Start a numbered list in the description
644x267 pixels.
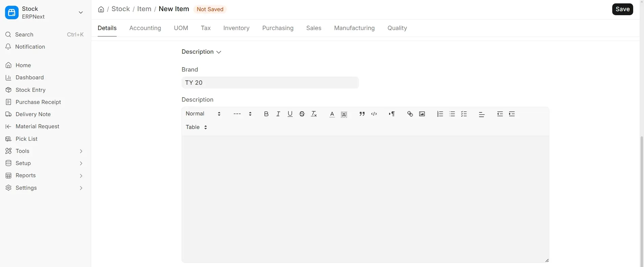click(x=440, y=114)
